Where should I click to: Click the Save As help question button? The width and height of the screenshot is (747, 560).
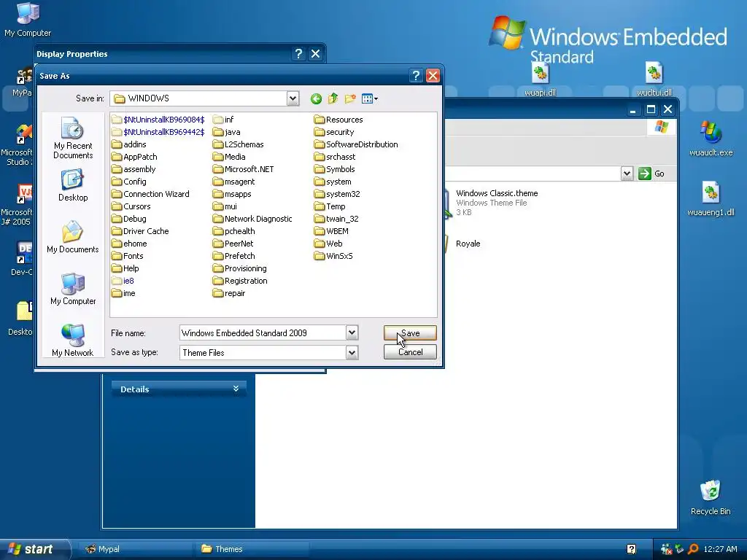tap(416, 76)
